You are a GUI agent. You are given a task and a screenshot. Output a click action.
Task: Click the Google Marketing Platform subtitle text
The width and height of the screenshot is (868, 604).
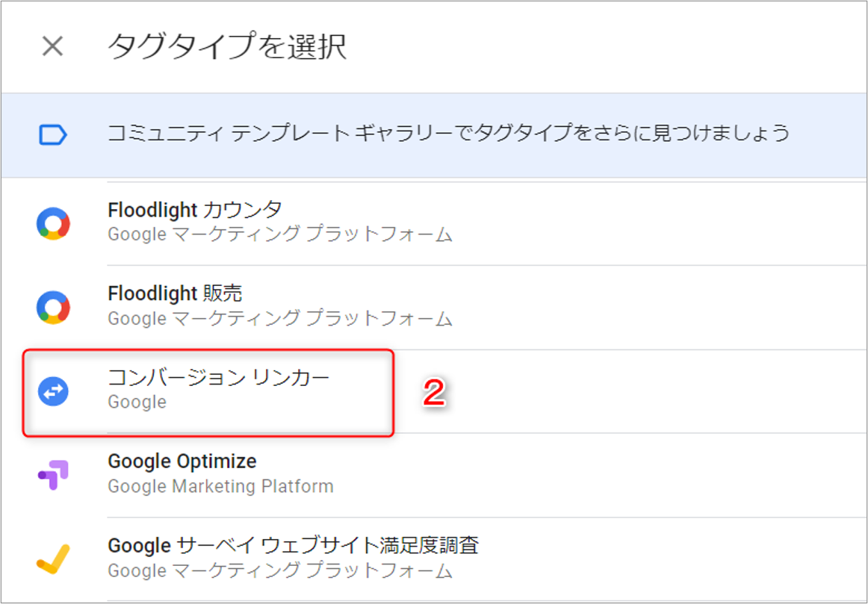[220, 487]
